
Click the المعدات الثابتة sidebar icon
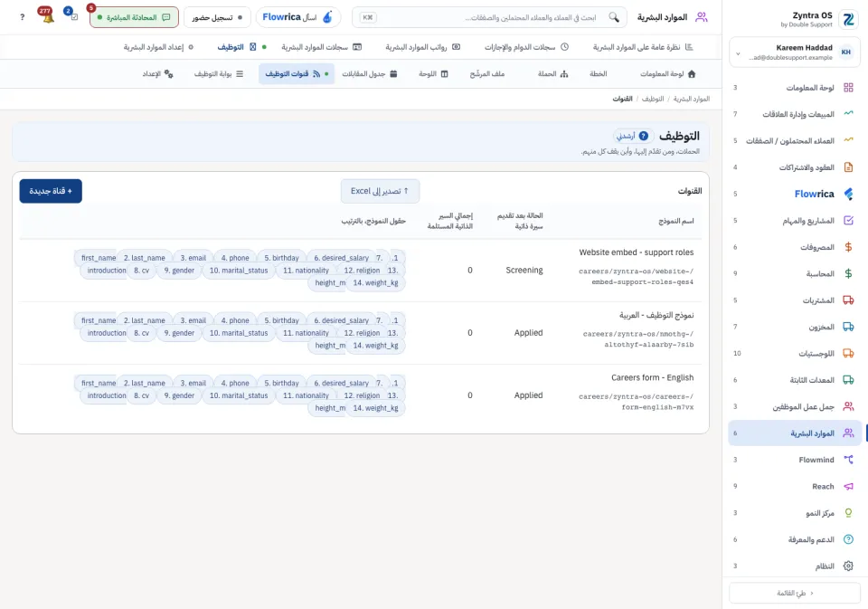(x=848, y=379)
